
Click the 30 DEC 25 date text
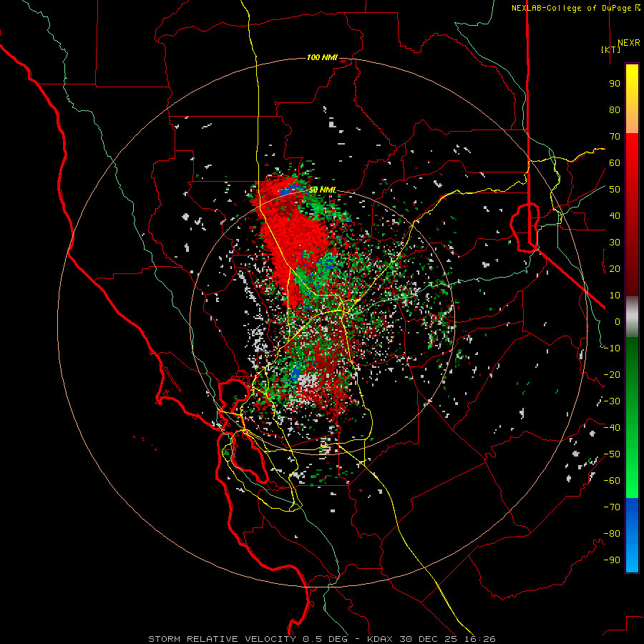(x=429, y=639)
